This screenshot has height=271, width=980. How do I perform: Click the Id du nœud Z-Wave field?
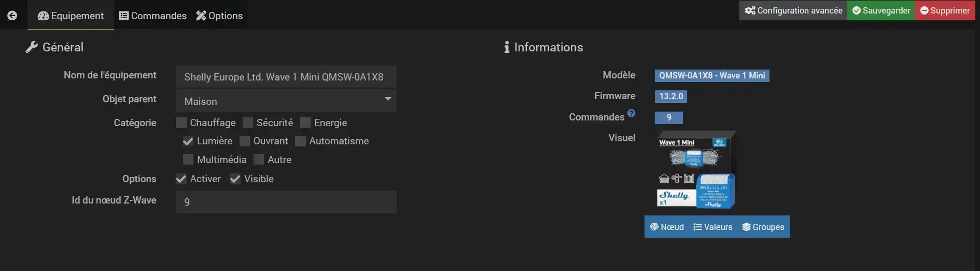[x=286, y=201]
